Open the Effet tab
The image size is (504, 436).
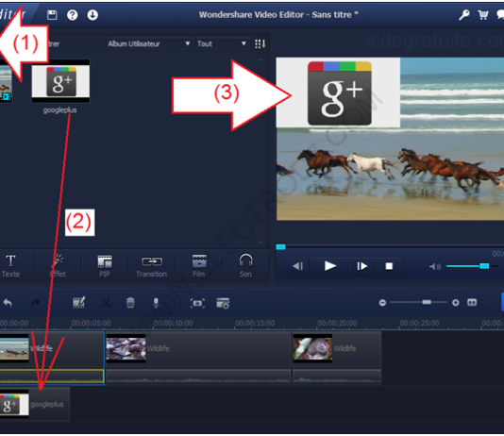tap(58, 266)
